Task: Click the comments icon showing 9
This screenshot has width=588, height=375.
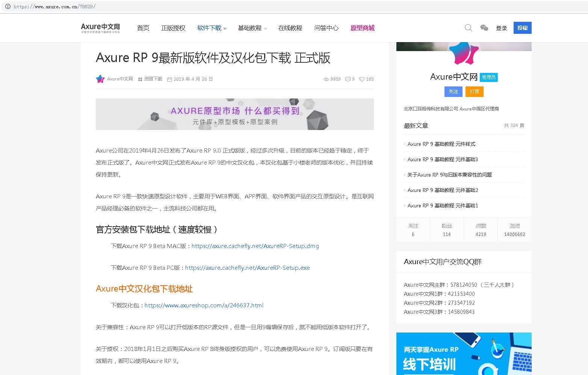Action: coord(348,79)
